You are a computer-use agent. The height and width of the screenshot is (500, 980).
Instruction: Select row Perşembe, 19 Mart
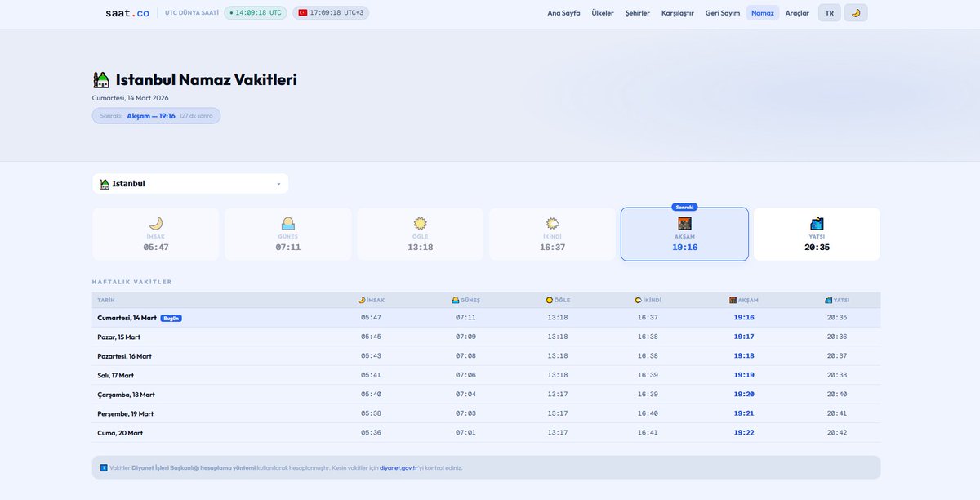point(487,413)
